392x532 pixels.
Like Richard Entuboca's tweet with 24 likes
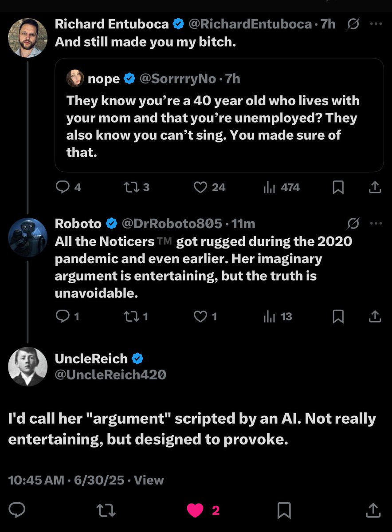point(201,187)
